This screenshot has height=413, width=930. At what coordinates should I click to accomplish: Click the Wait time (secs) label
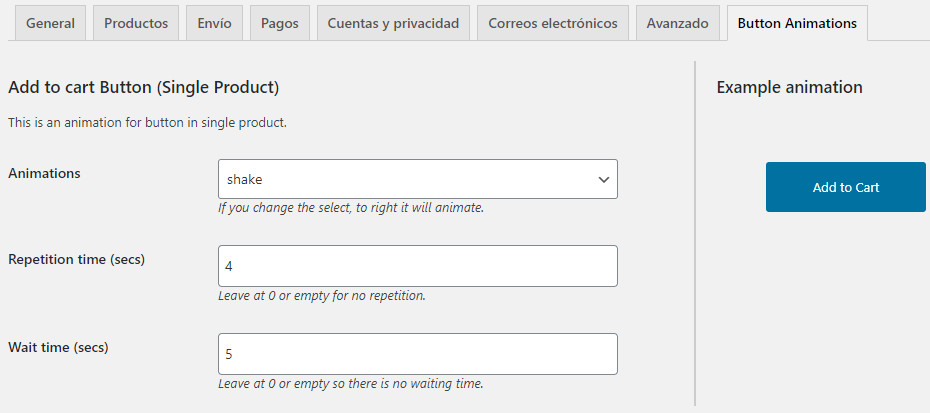[58, 347]
